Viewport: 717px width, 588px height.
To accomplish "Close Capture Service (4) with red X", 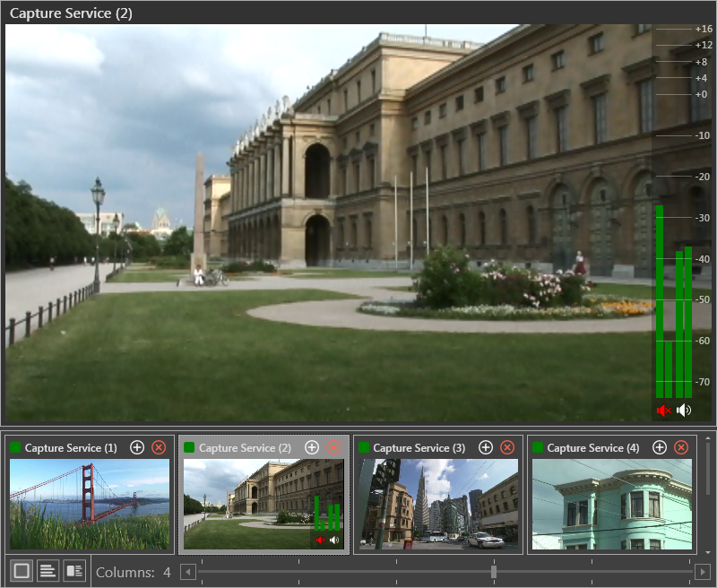I will pyautogui.click(x=681, y=447).
